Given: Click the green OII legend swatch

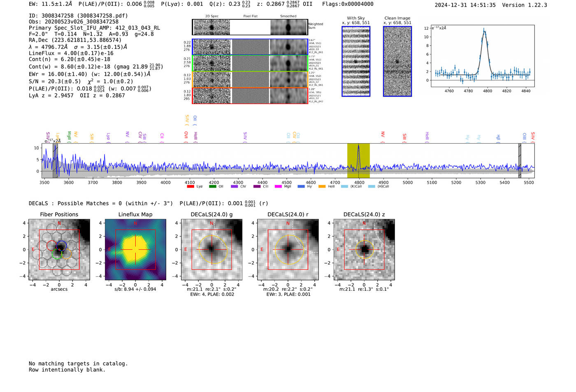Looking at the screenshot, I should [212, 186].
